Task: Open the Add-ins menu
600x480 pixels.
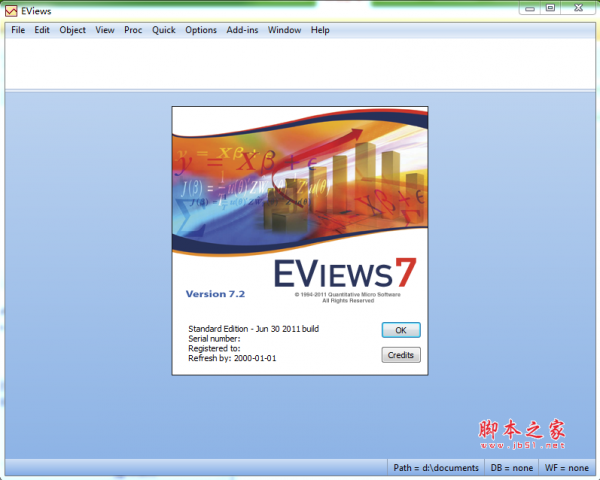Action: click(x=242, y=30)
